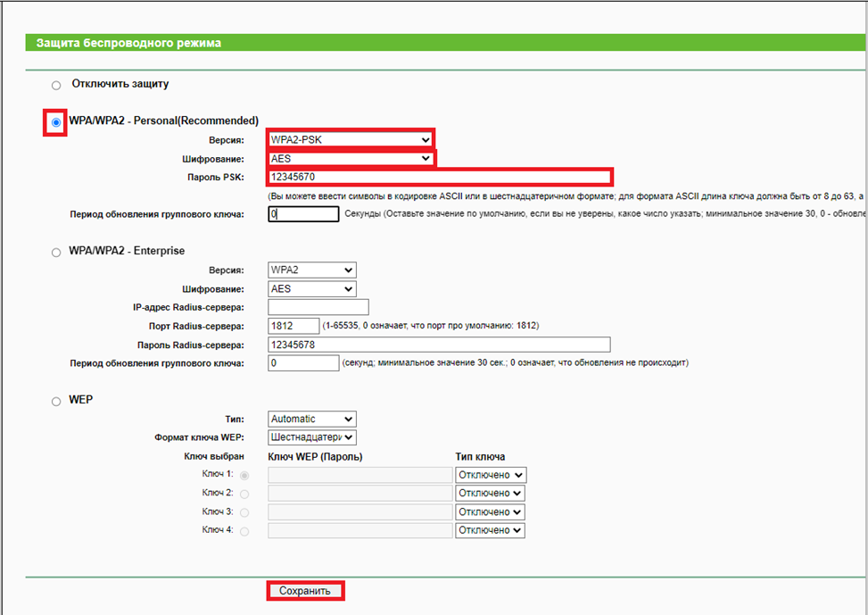Open the WPA2-PSK version dropdown
Viewport: 868px width, 615px height.
point(350,140)
